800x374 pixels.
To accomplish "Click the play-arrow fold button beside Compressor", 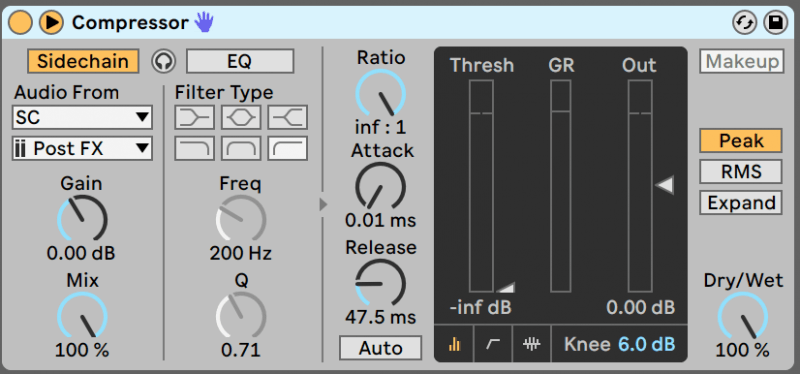I will click(51, 22).
